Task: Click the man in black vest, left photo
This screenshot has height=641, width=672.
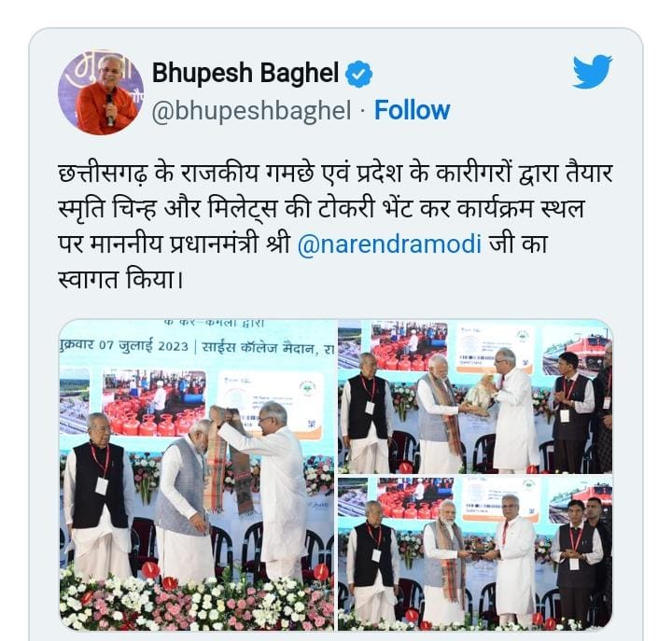Action: point(99,494)
